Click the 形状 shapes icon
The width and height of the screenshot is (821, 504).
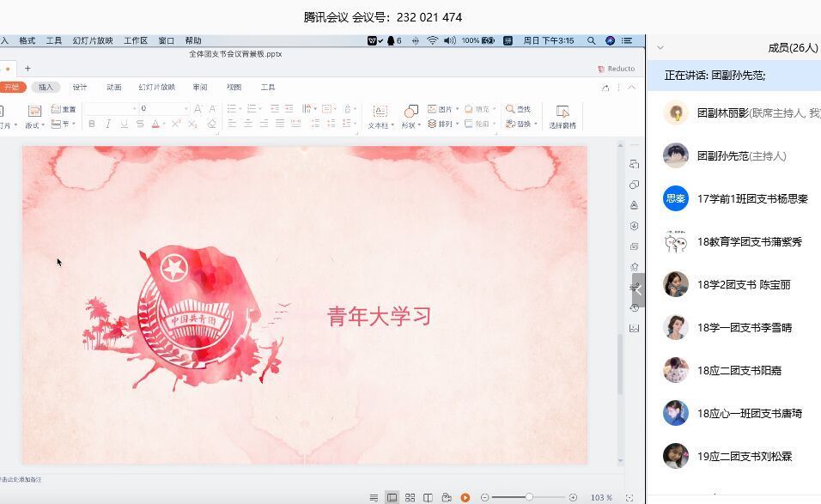point(410,116)
